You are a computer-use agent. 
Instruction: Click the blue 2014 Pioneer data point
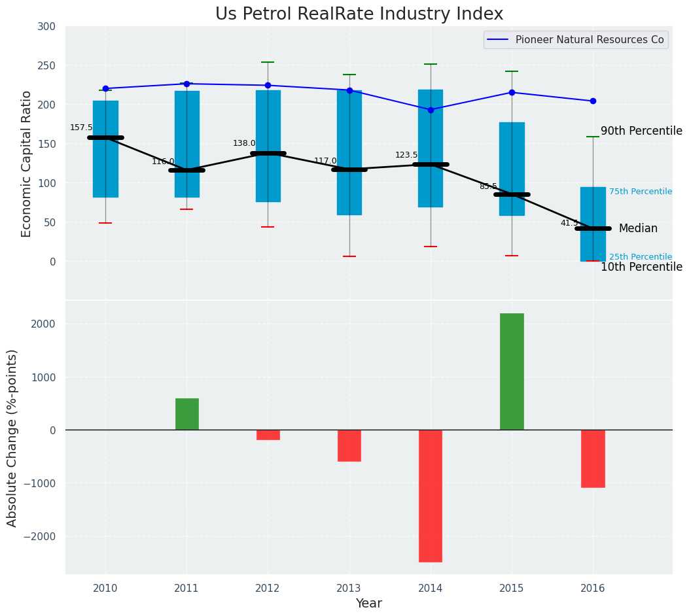(431, 110)
